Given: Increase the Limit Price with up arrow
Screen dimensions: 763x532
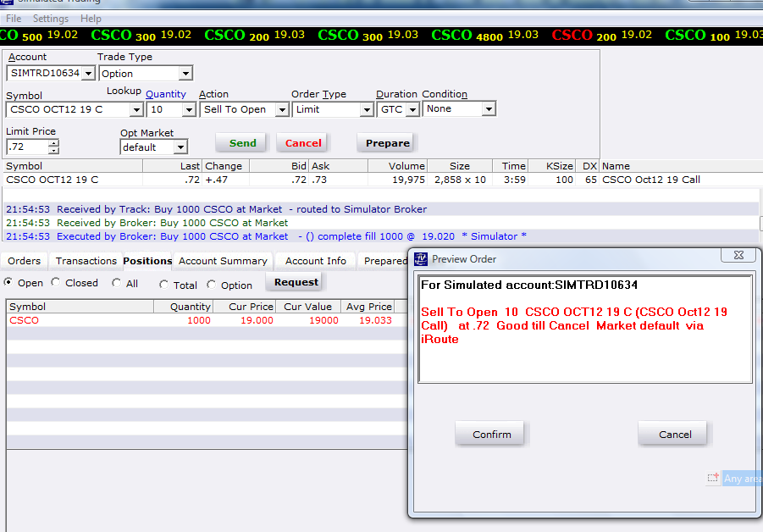Looking at the screenshot, I should pos(53,142).
